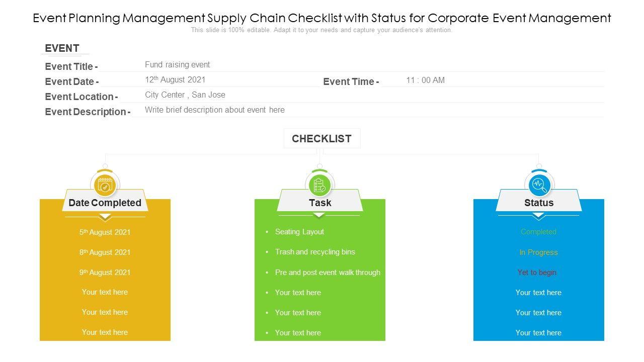Click the event description placeholder text
The width and height of the screenshot is (644, 362).
pyautogui.click(x=215, y=110)
